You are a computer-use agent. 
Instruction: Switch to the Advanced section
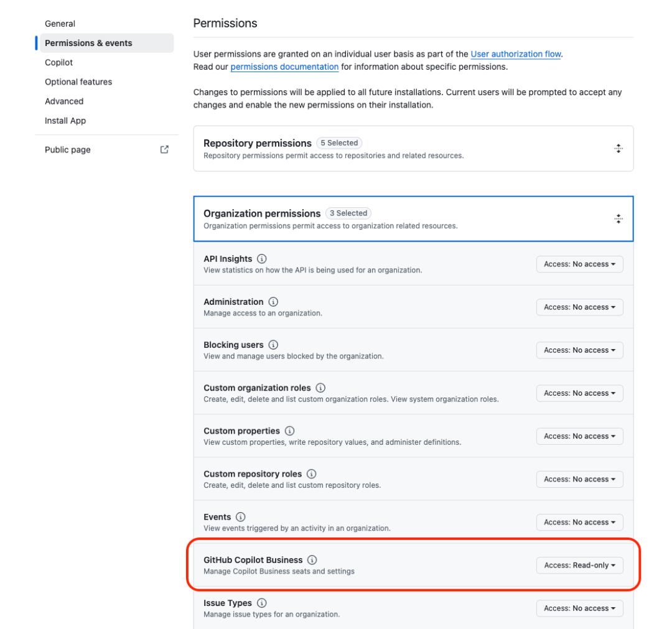pos(63,101)
